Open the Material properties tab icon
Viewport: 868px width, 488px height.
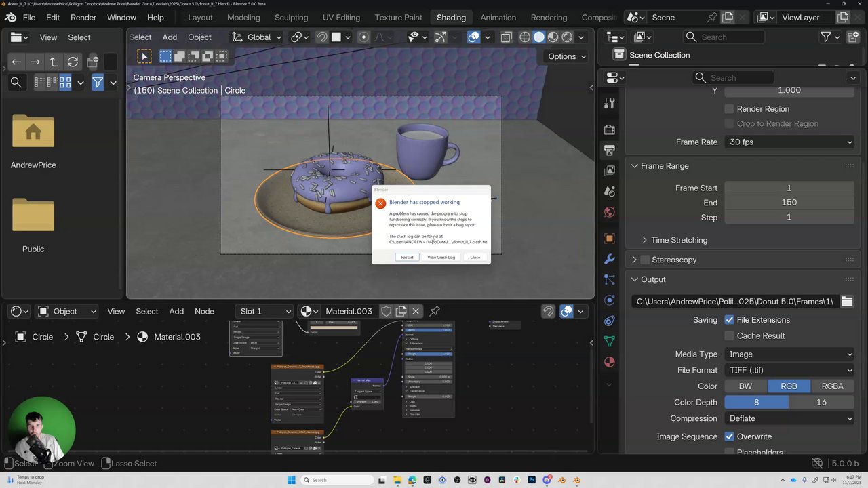pos(609,362)
